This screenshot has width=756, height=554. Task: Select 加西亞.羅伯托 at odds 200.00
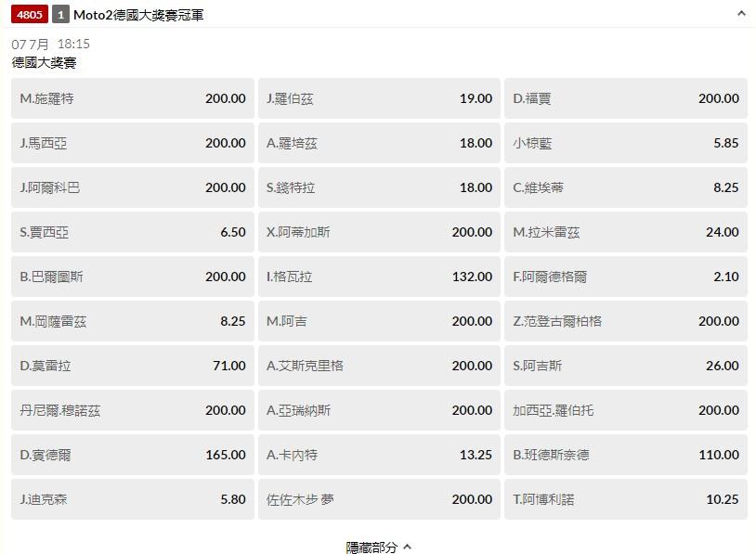point(626,410)
